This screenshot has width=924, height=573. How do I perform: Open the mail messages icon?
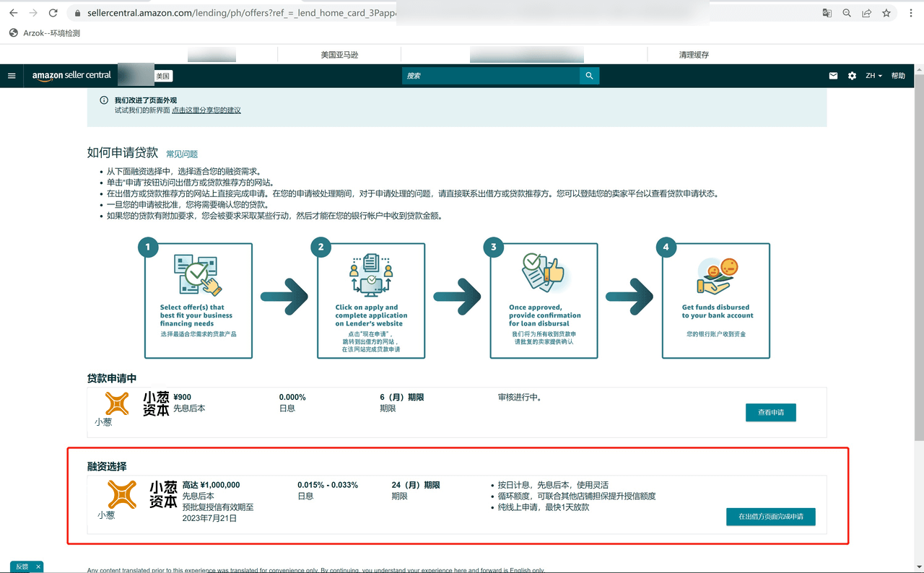click(x=833, y=76)
